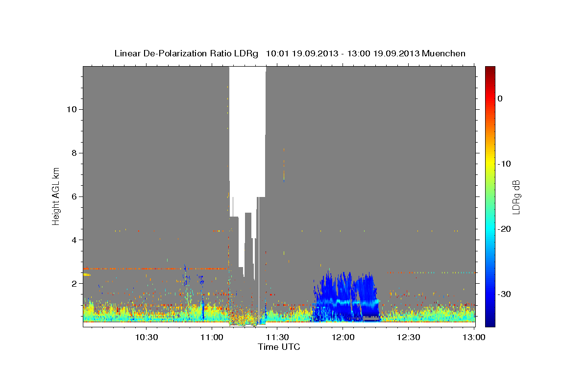Click the colorbar value -20
Viewport: 588px width, 392px height.
point(505,229)
